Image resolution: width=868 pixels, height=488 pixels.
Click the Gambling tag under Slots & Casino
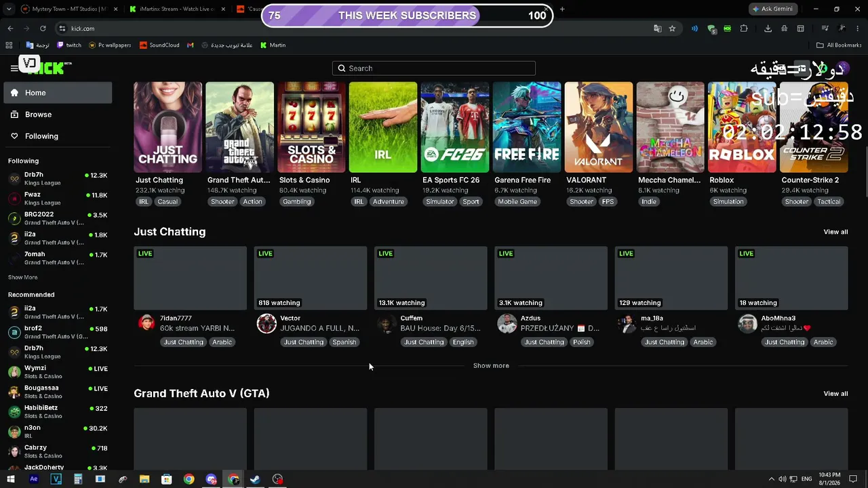(x=297, y=202)
